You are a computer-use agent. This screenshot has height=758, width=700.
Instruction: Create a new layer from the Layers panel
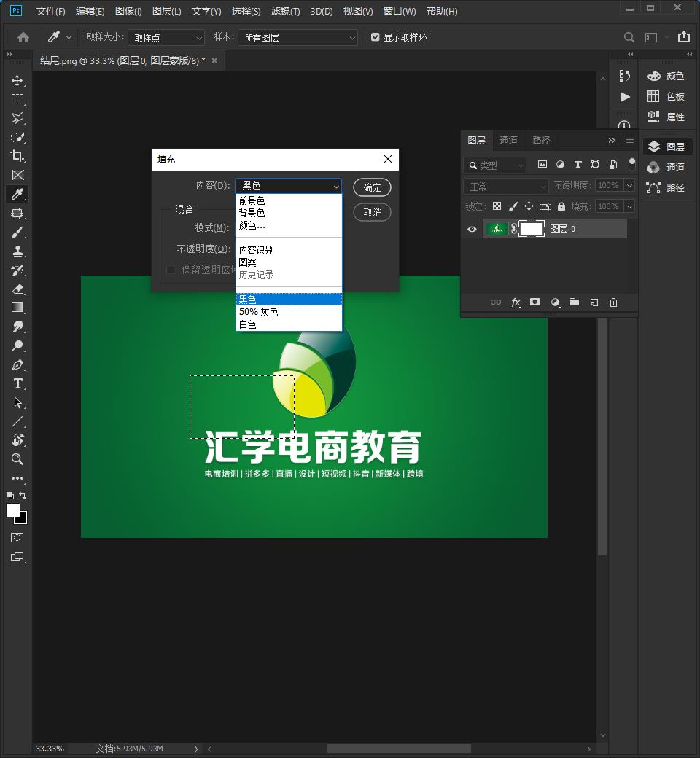[594, 302]
